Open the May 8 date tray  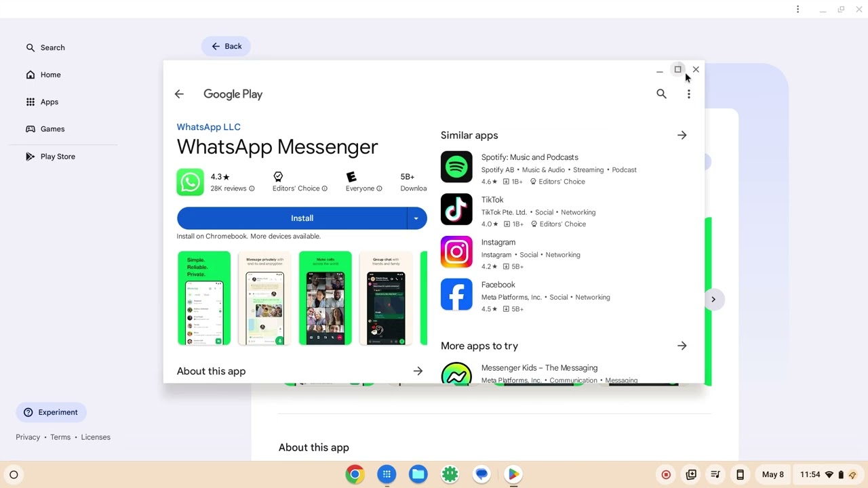pyautogui.click(x=772, y=474)
